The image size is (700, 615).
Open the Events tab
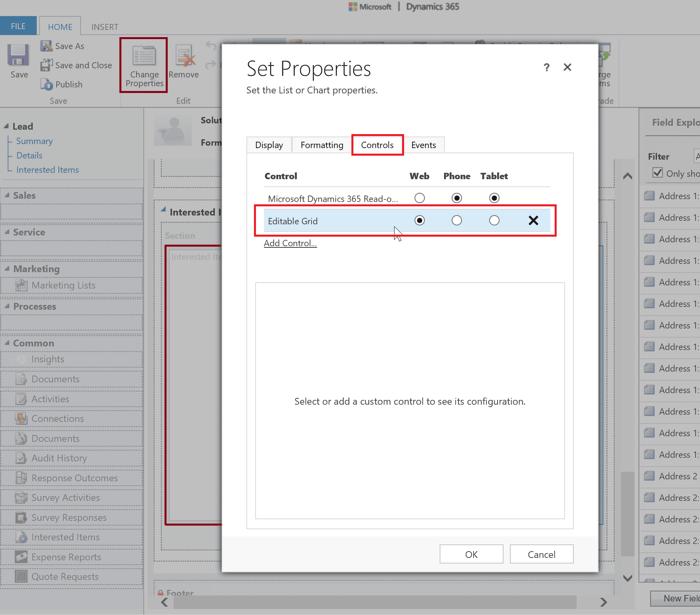coord(424,145)
